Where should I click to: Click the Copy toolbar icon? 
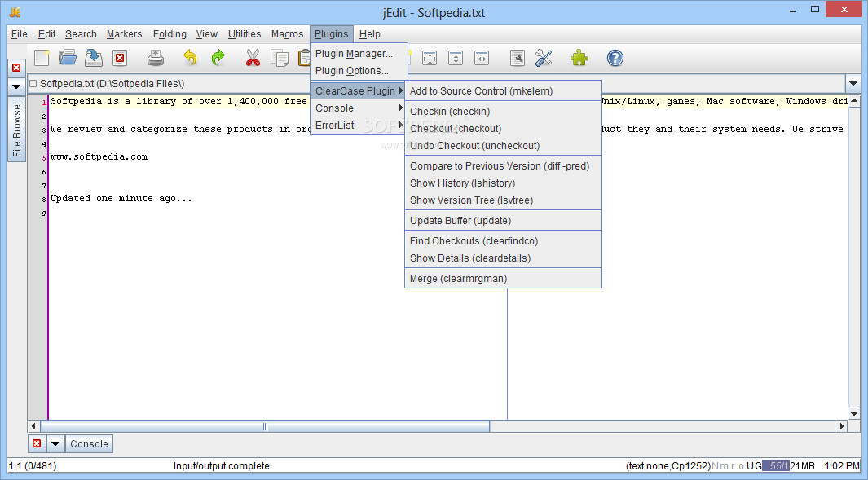tap(280, 58)
